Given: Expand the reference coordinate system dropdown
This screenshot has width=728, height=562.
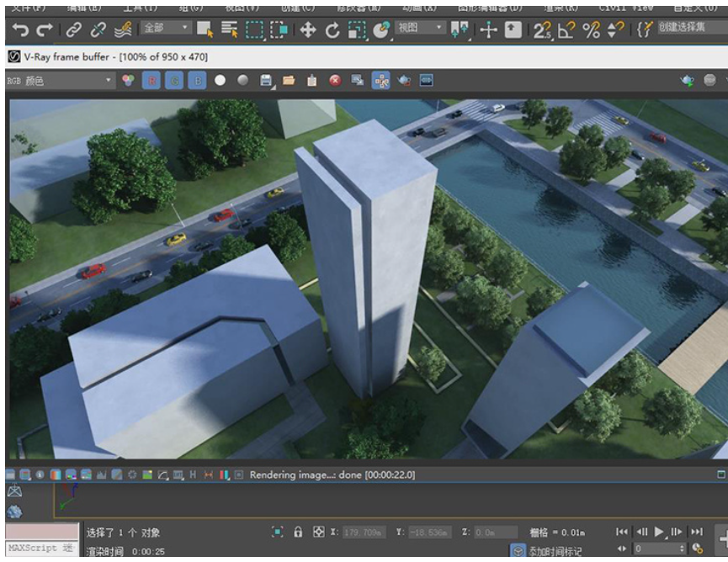Looking at the screenshot, I should pos(420,29).
